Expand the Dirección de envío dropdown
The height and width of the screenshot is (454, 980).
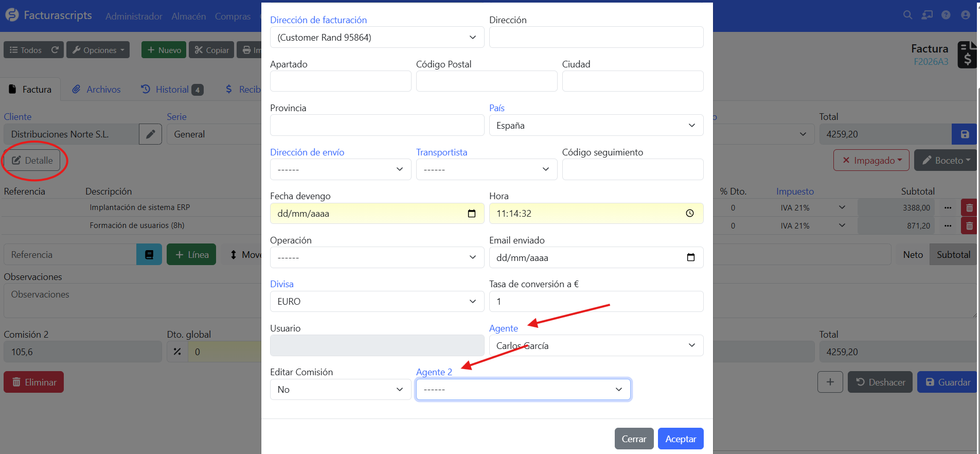341,169
